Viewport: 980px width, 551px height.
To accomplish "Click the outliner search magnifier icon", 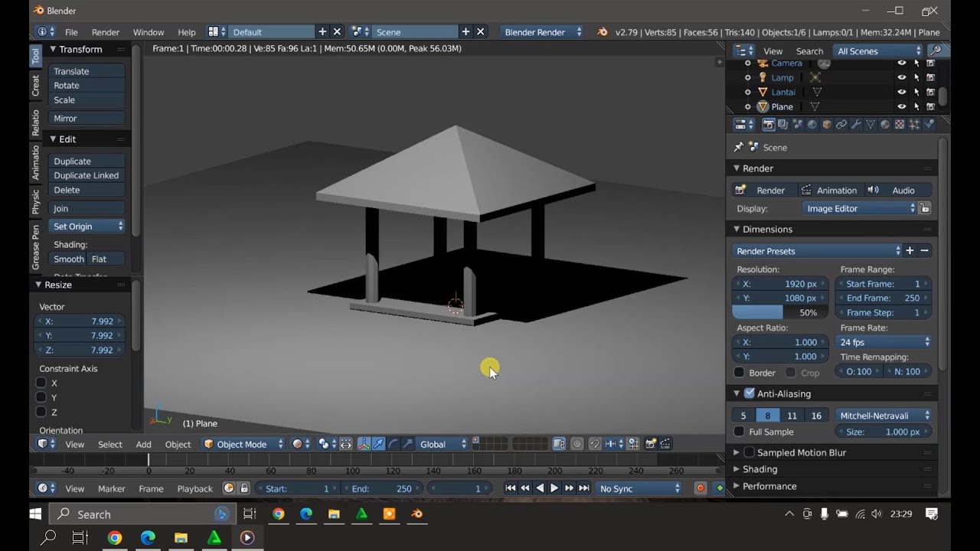I will click(x=935, y=51).
